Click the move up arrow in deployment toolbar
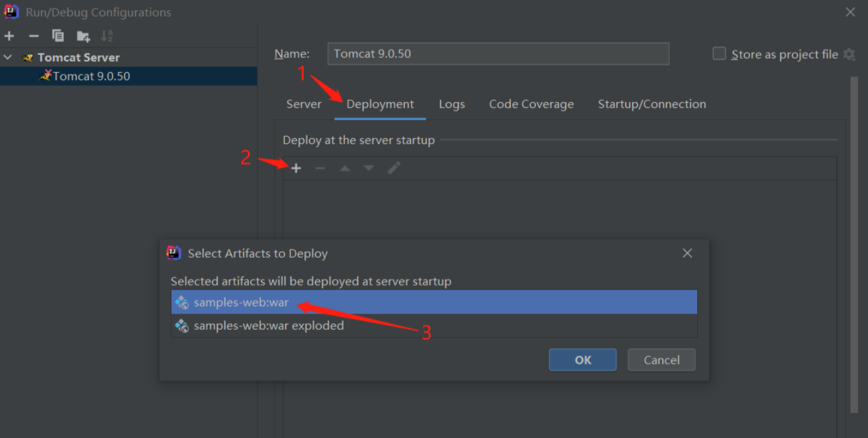Screen dimensions: 868x438 pos(344,168)
